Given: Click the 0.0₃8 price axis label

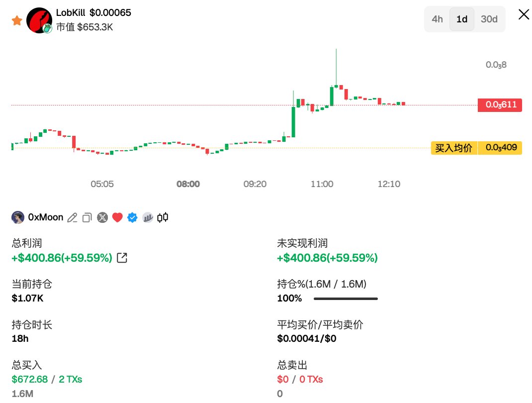Looking at the screenshot, I should (x=496, y=65).
